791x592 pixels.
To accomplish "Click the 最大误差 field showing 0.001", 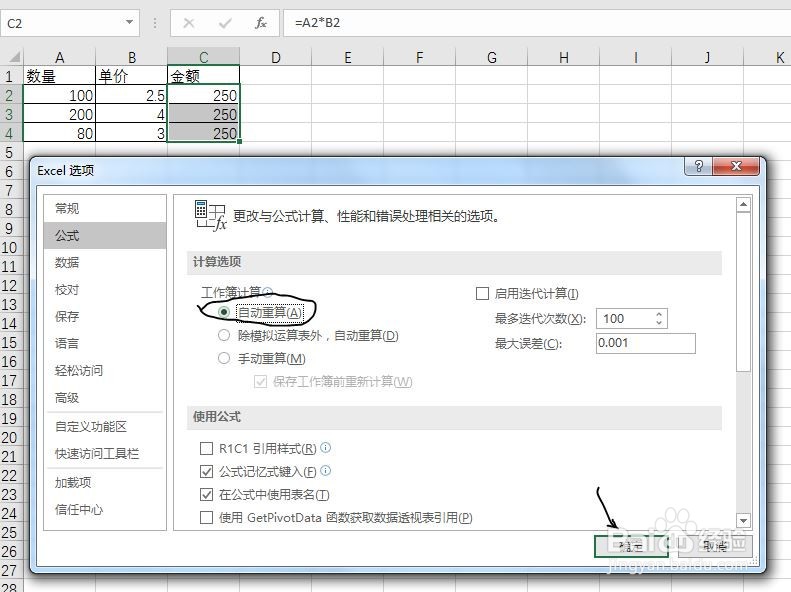I will 646,343.
